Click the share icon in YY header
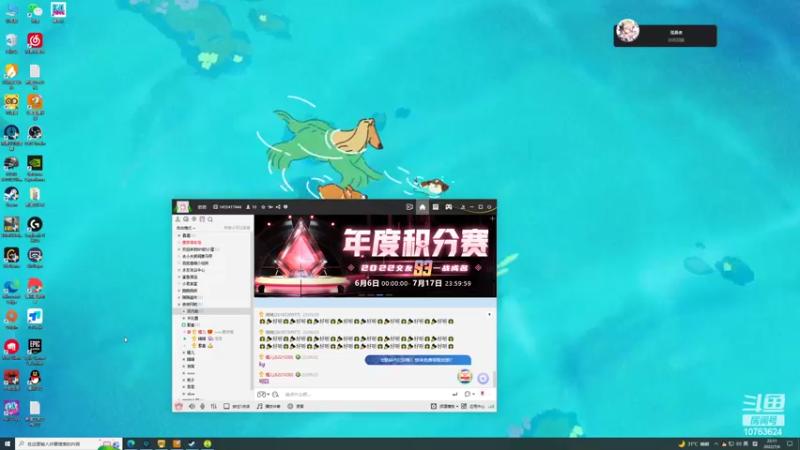This screenshot has height=450, width=800. coord(278,207)
